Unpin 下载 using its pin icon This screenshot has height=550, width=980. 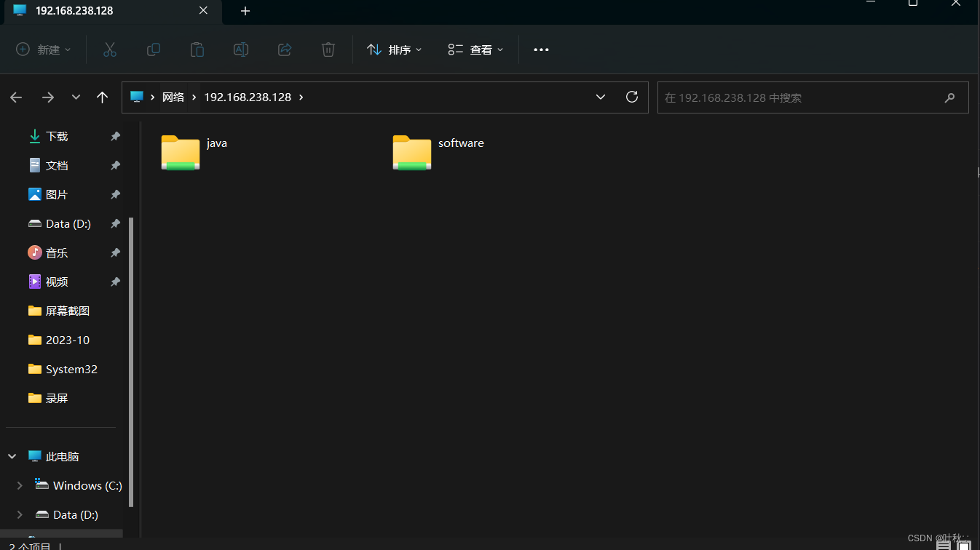pyautogui.click(x=115, y=136)
